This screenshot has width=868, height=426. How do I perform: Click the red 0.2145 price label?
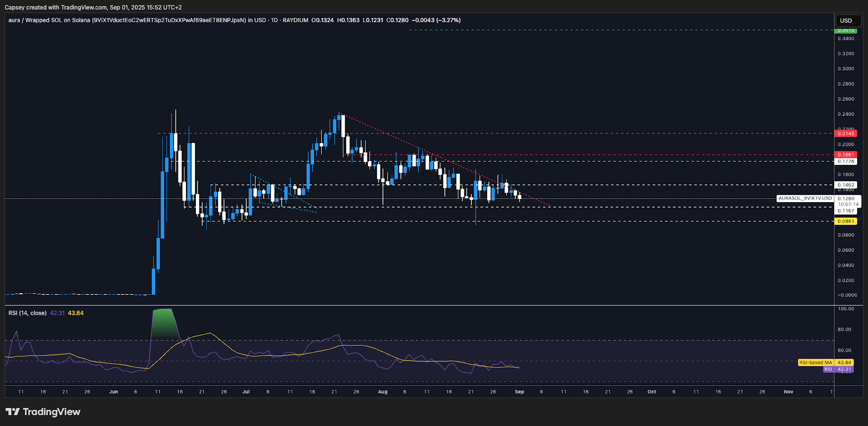point(846,133)
